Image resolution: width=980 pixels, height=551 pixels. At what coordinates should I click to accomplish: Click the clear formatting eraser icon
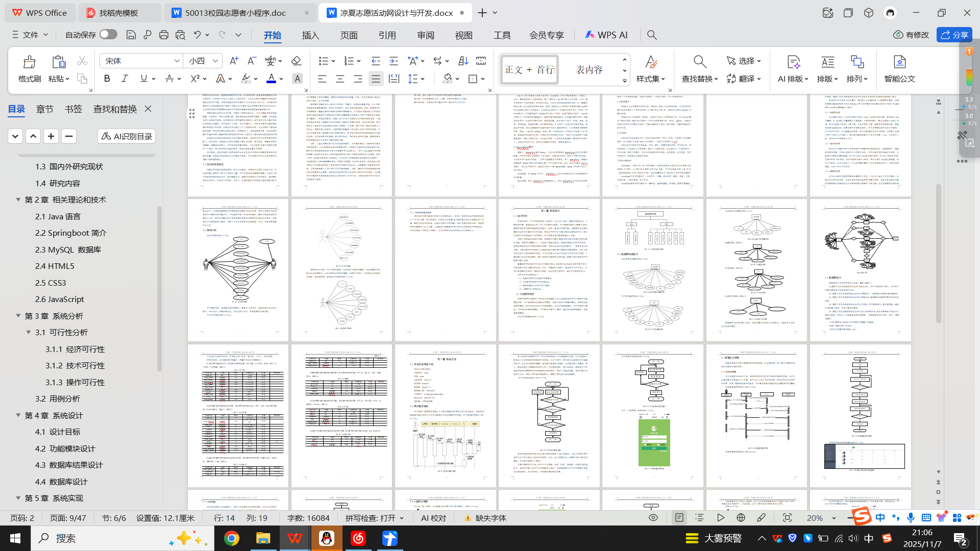[x=296, y=61]
